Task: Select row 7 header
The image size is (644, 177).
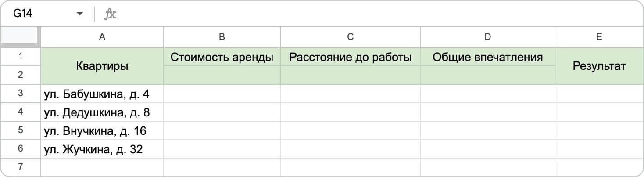Action: point(21,167)
